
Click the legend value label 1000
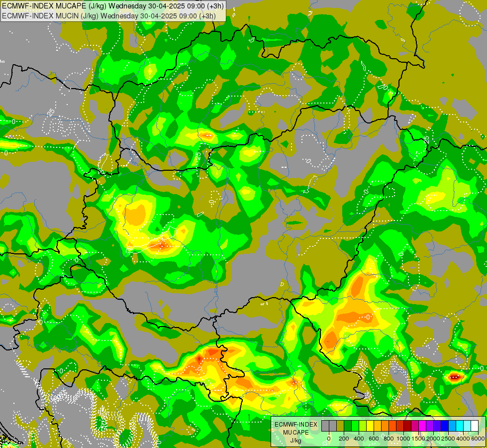403,439
